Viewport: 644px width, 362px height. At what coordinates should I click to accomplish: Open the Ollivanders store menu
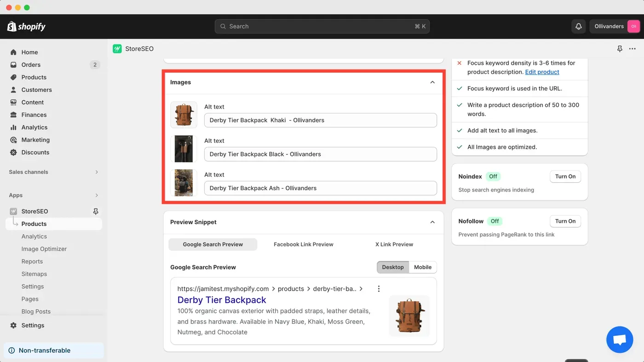[x=615, y=26]
